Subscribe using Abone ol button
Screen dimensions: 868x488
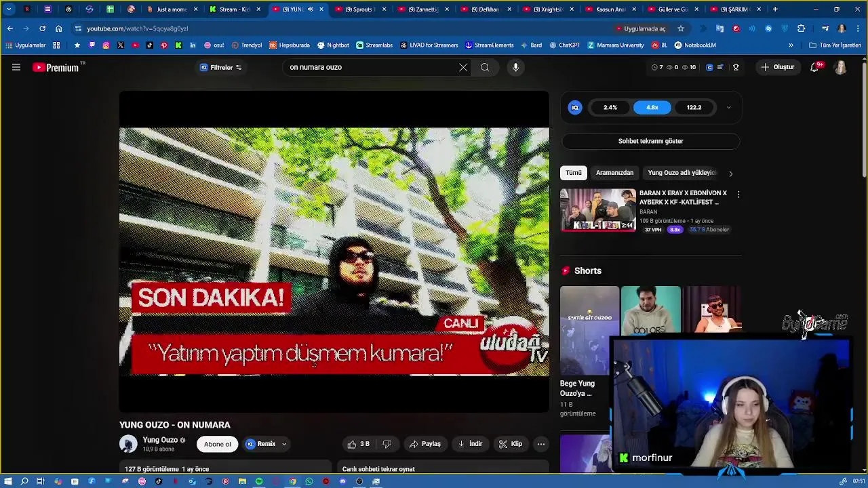click(x=218, y=444)
